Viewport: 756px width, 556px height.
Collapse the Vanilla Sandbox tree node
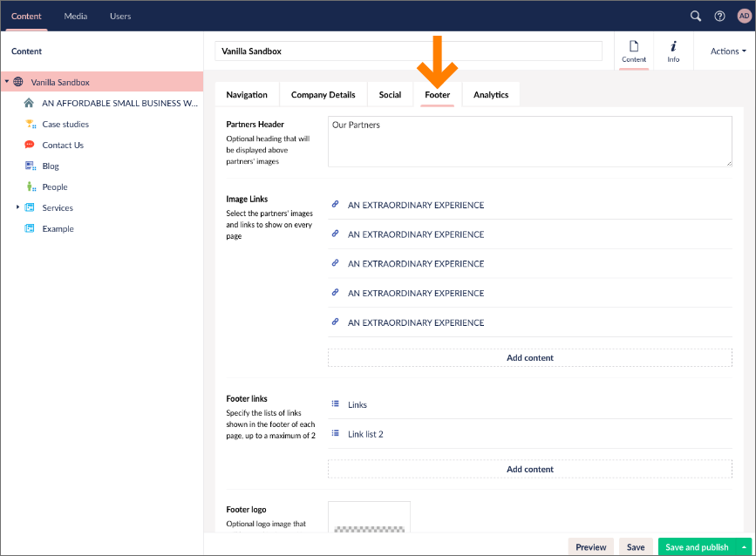click(7, 81)
